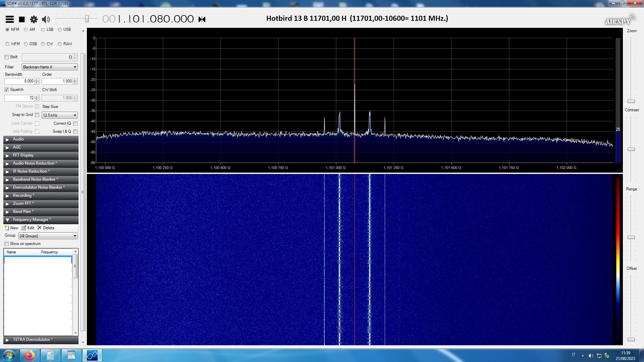Collapse the Frequency Manager panel
644x362 pixels.
pyautogui.click(x=41, y=220)
